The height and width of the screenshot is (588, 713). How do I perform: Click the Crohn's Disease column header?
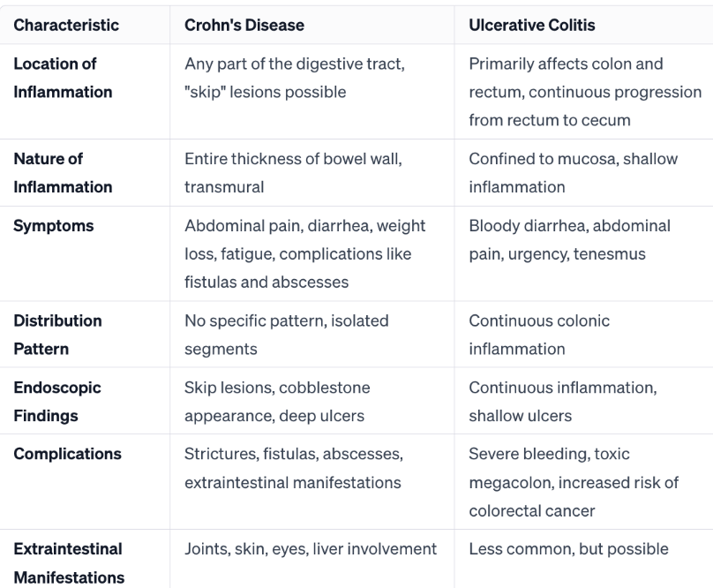[244, 26]
